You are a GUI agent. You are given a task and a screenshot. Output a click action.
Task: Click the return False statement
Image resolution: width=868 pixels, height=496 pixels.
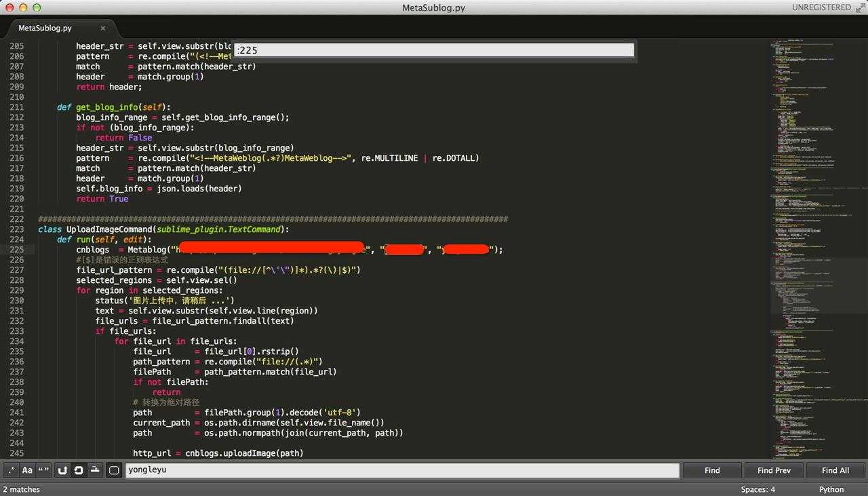123,138
